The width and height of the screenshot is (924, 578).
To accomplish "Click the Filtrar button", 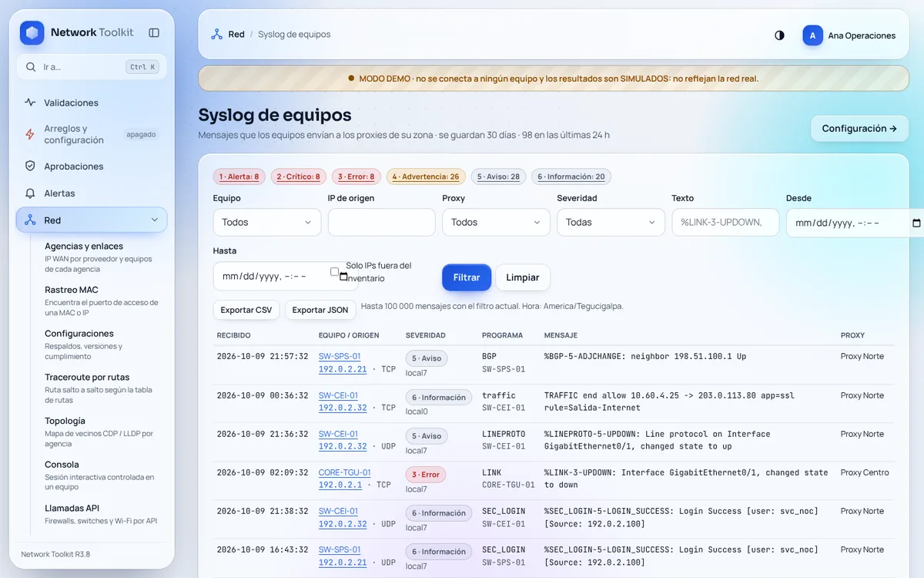I will click(x=467, y=277).
